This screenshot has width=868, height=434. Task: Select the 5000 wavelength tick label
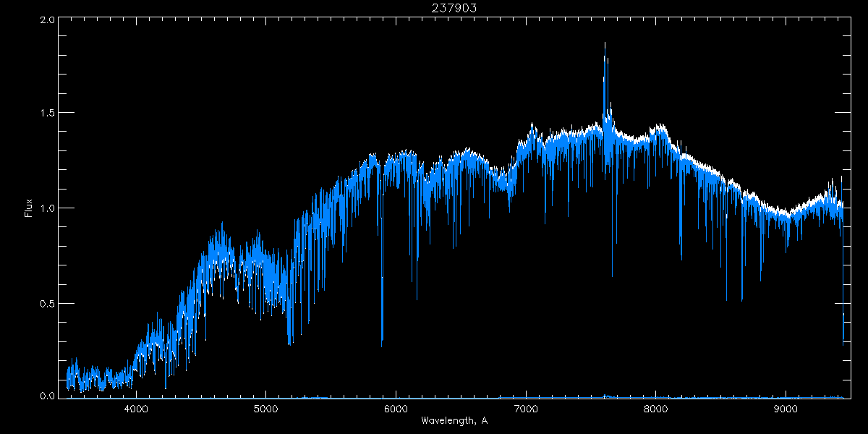[265, 409]
